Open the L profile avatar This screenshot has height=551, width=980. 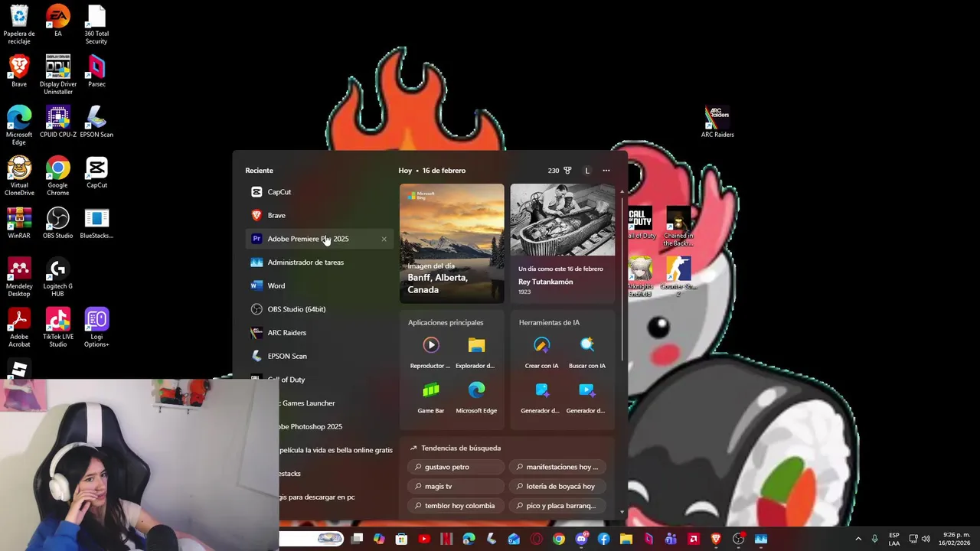pyautogui.click(x=587, y=171)
